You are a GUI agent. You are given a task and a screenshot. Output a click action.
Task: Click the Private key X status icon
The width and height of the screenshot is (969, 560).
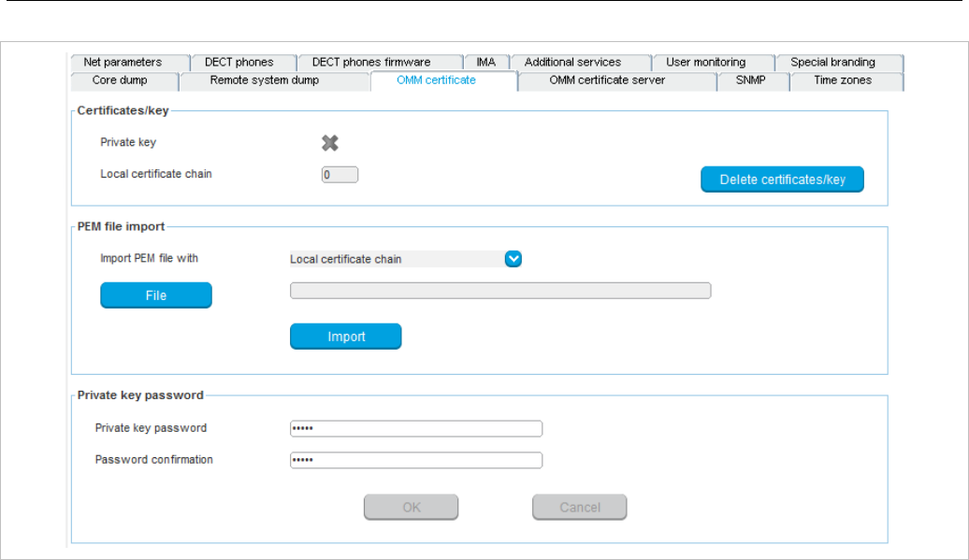point(330,143)
